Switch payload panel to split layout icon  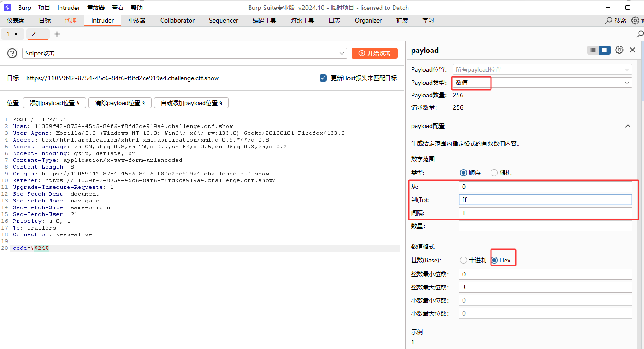click(605, 50)
